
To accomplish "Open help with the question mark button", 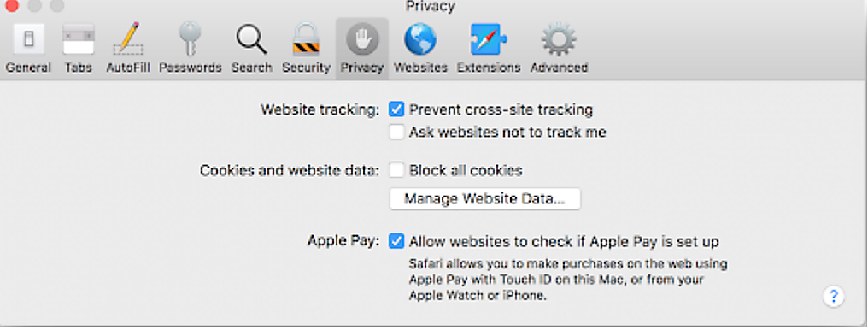I will click(834, 296).
